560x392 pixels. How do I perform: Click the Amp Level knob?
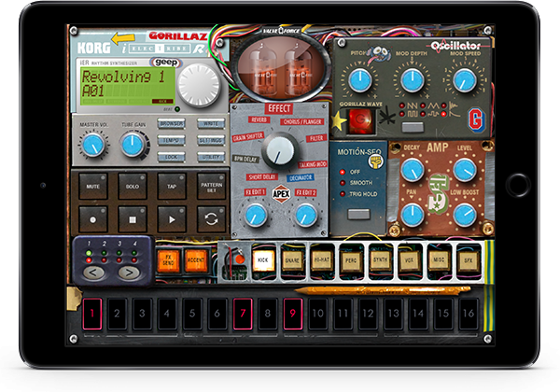click(x=465, y=170)
